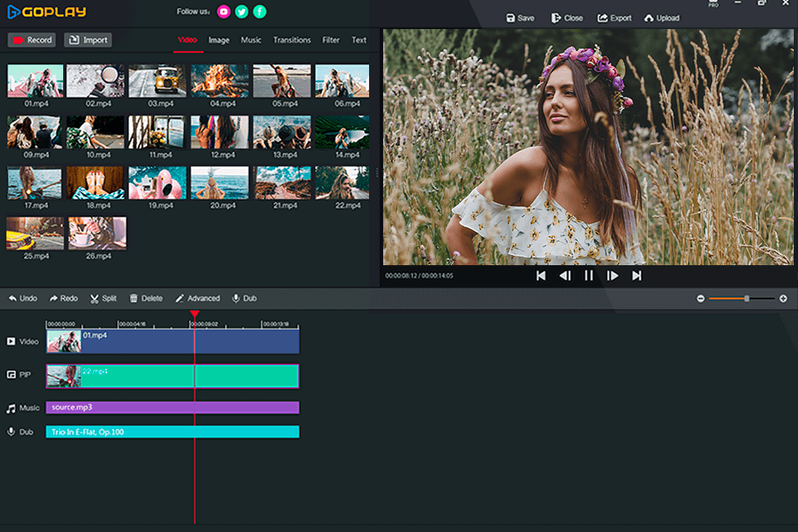The image size is (798, 532).
Task: Select the 05.mp4 thumbnail
Action: click(x=281, y=81)
